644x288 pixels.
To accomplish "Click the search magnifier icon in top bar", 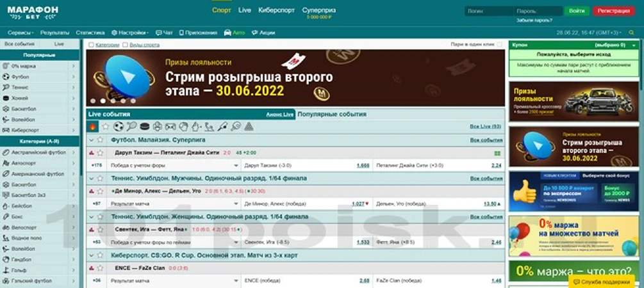I will pos(631,33).
